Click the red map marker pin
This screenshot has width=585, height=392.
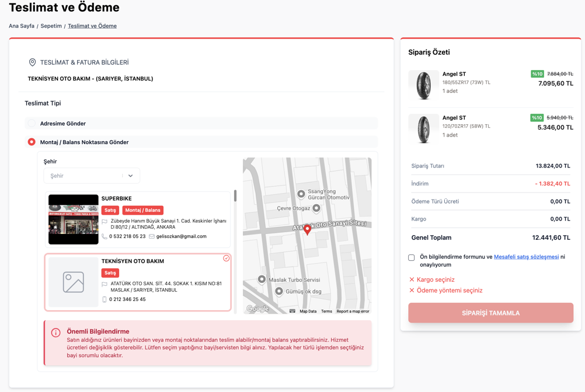click(307, 229)
